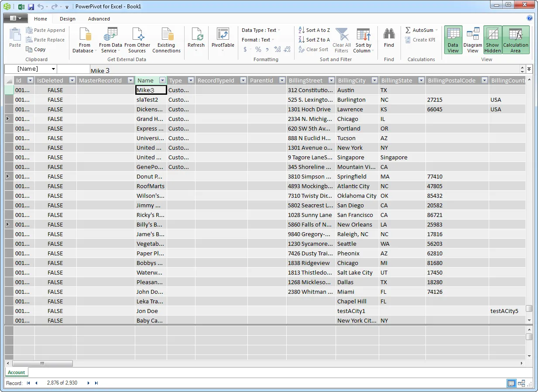Toggle the Calculation Area pane
The height and width of the screenshot is (392, 538).
(x=516, y=40)
